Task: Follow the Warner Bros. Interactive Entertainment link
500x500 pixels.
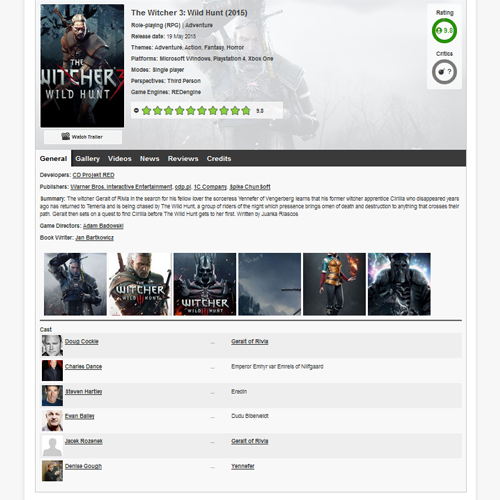Action: 121,187
